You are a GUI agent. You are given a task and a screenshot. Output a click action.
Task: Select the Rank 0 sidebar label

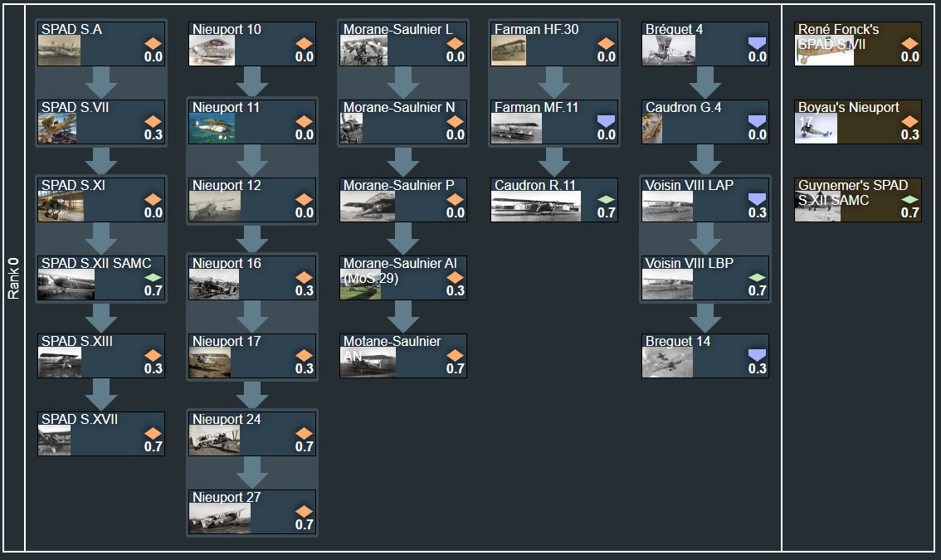(x=12, y=280)
